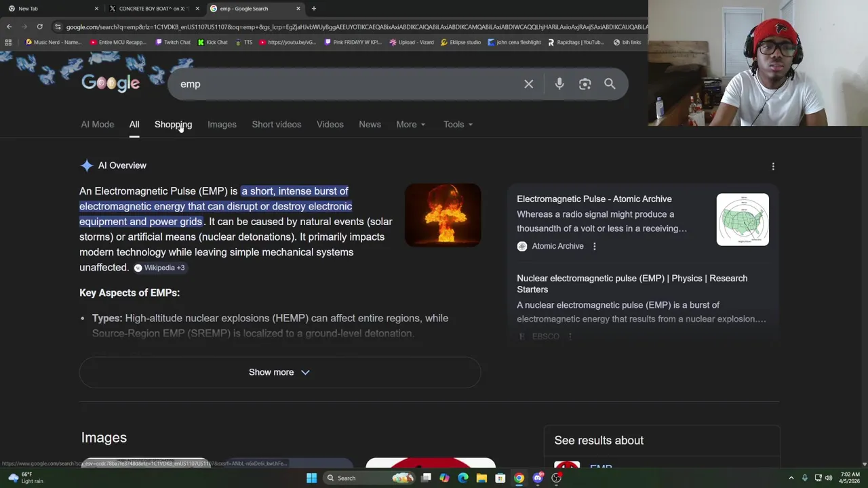Open volume control in system tray
868x488 pixels.
(x=829, y=478)
